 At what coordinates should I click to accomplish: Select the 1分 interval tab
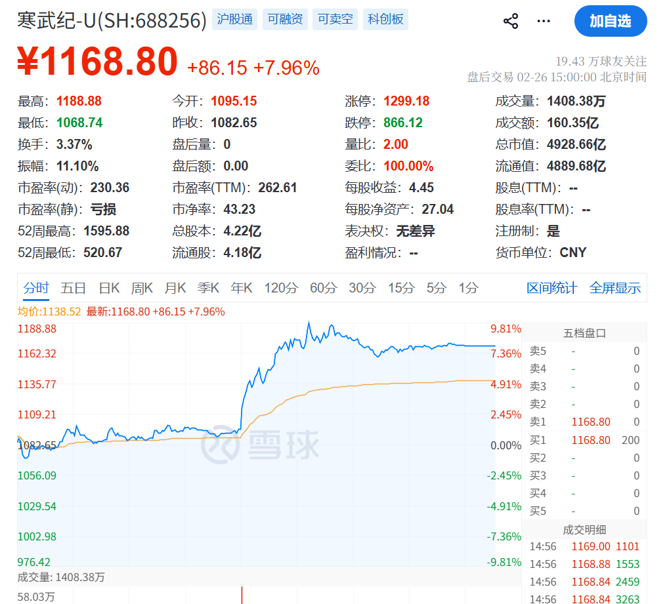[x=468, y=288]
